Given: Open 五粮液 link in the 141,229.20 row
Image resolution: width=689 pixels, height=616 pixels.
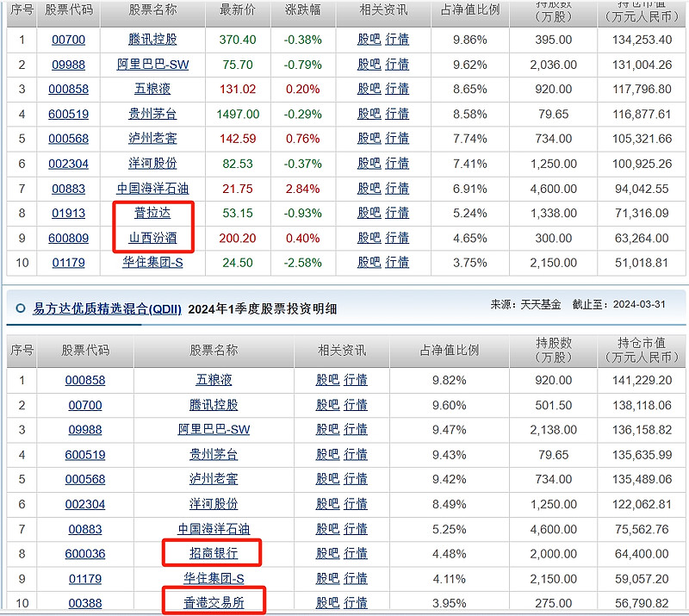Looking at the screenshot, I should pyautogui.click(x=214, y=380).
